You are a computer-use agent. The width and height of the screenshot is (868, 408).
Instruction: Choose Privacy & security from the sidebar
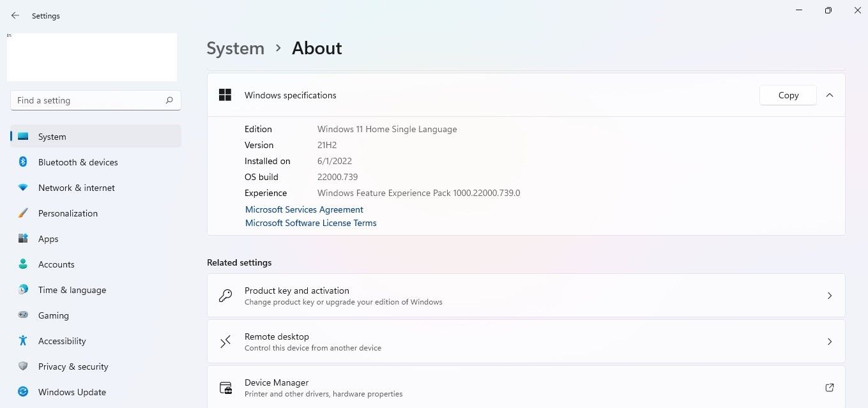[x=23, y=366]
